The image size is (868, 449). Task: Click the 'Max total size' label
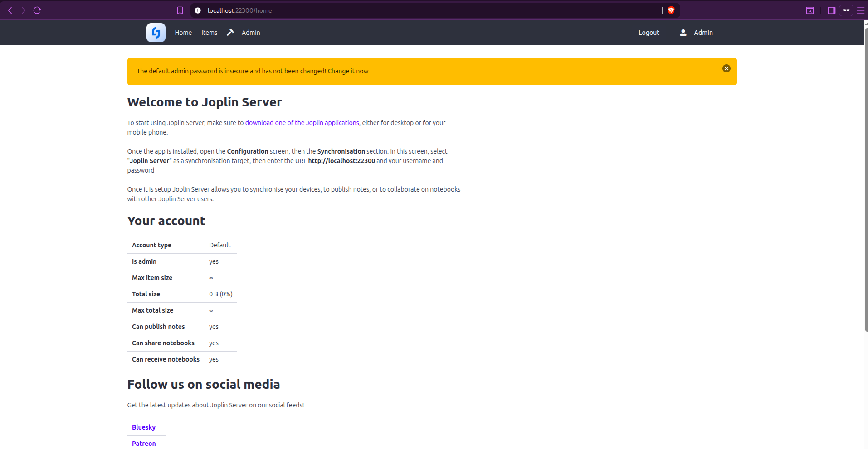coord(152,310)
